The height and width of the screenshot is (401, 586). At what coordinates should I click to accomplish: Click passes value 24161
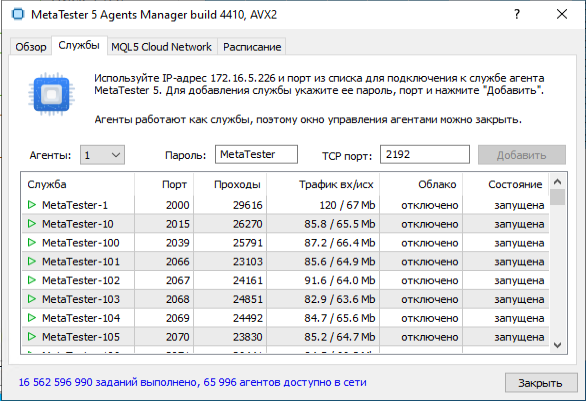(248, 280)
